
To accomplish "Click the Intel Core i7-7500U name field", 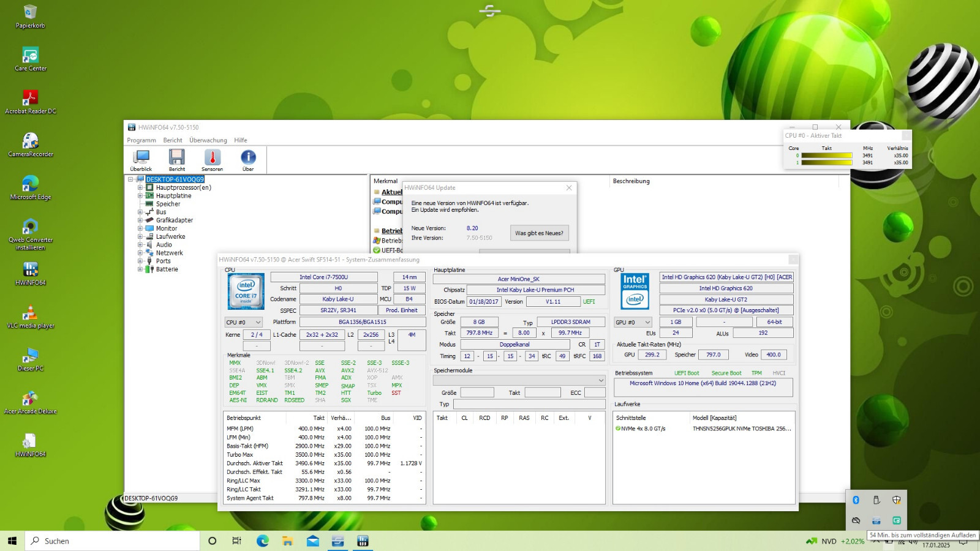I will pos(324,277).
